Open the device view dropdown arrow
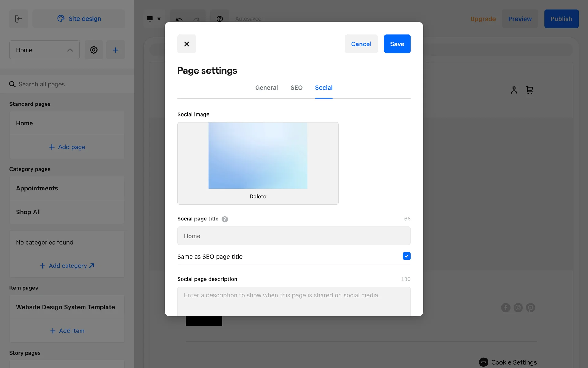The height and width of the screenshot is (368, 588). (x=159, y=19)
